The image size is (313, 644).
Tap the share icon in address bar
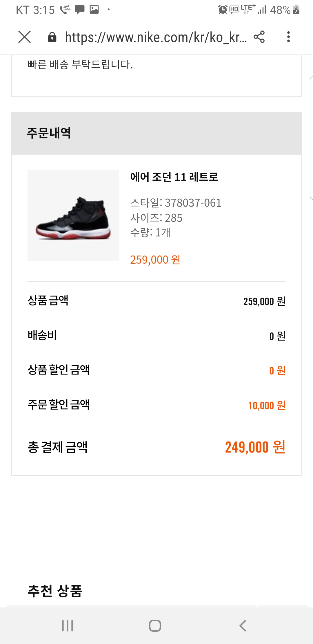point(259,37)
